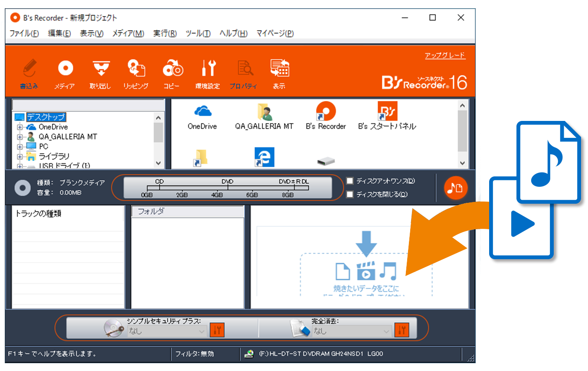Select PC in folder tree
The image size is (588, 371).
coord(43,146)
